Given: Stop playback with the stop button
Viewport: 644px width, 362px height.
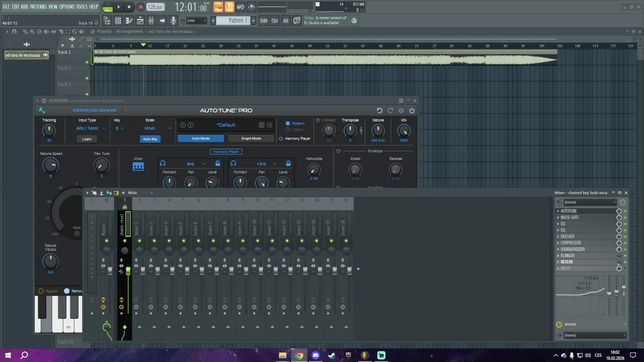Looking at the screenshot, I should 129,7.
